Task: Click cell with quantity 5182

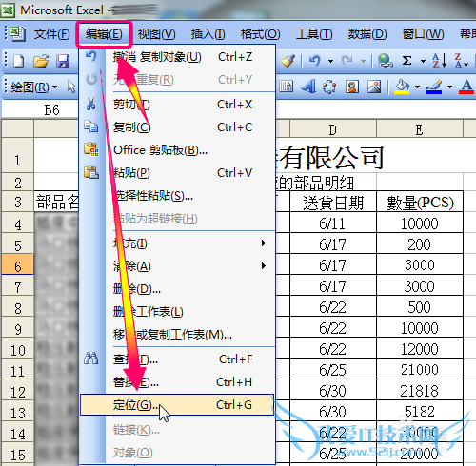Action: pos(420,411)
